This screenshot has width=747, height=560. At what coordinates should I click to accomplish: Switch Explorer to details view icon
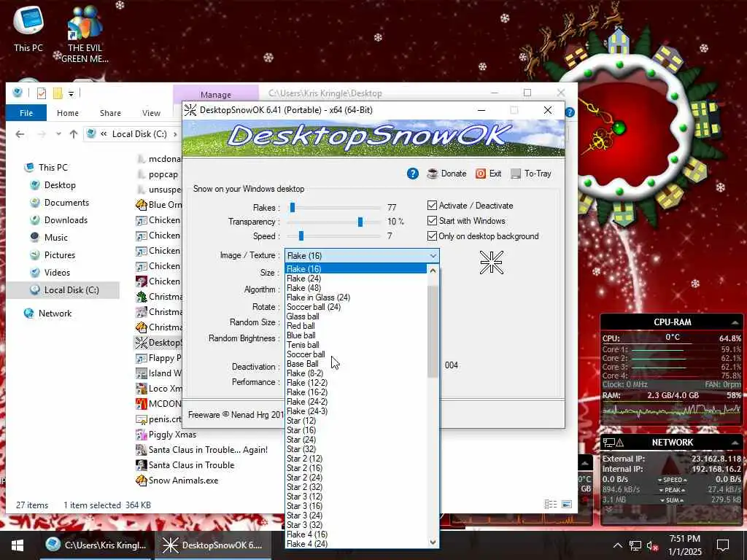[550, 505]
